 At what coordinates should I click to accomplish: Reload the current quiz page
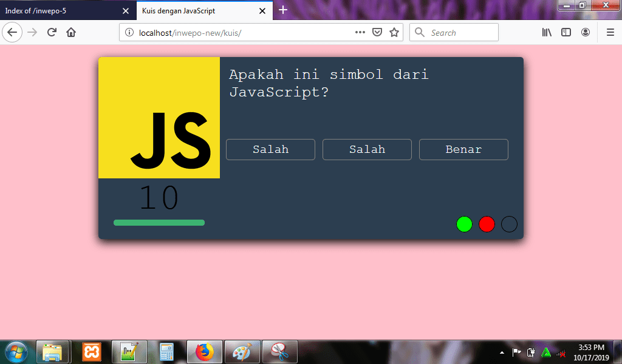point(52,32)
